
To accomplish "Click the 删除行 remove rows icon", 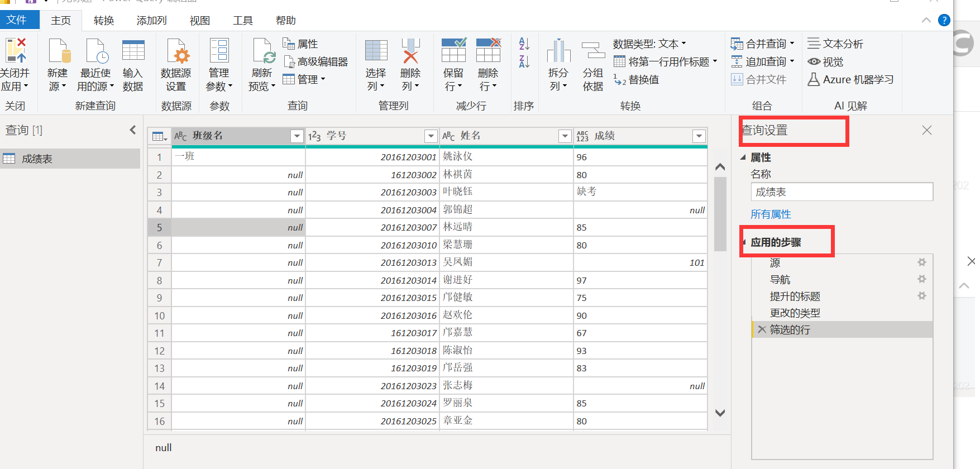I will [488, 51].
